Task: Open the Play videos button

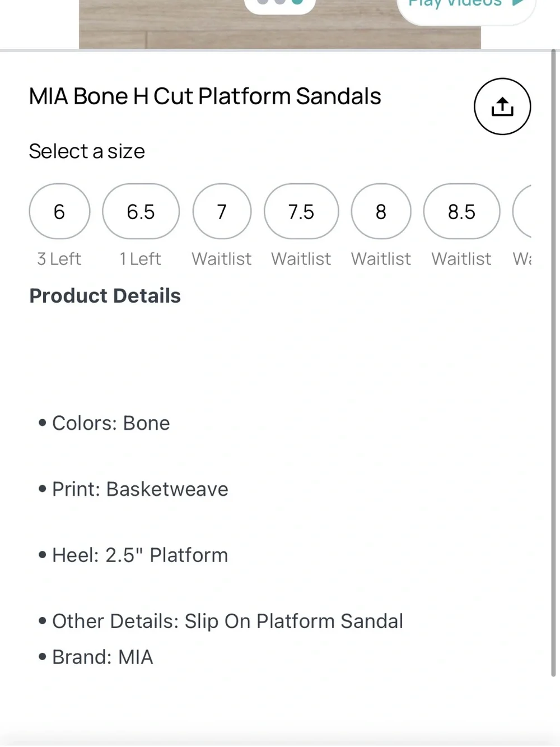Action: pyautogui.click(x=466, y=6)
